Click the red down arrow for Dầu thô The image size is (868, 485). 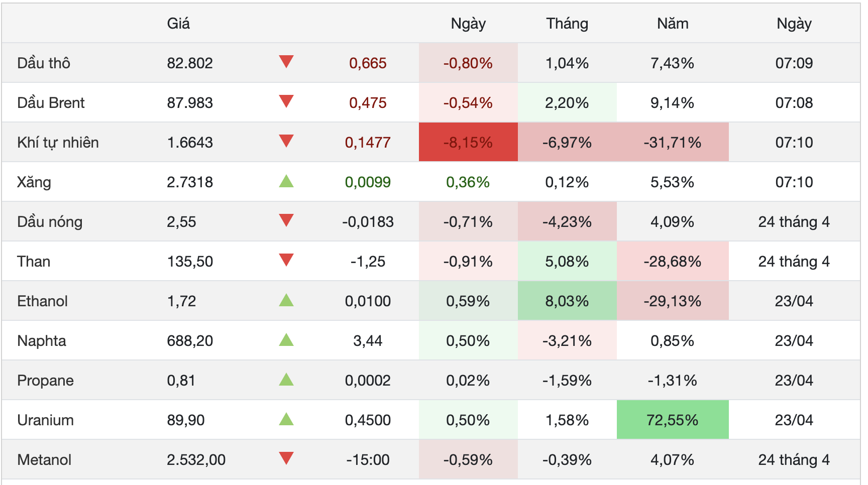tap(286, 62)
